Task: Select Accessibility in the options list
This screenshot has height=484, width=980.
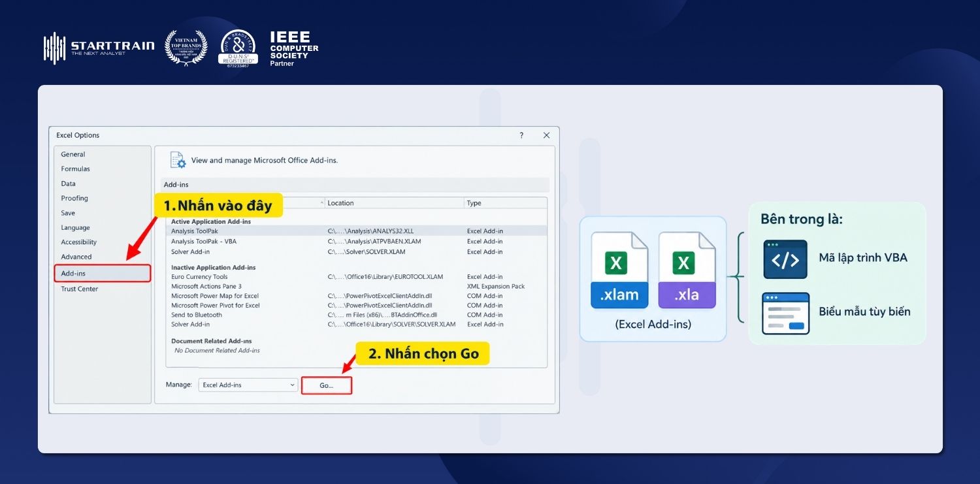Action: tap(79, 242)
